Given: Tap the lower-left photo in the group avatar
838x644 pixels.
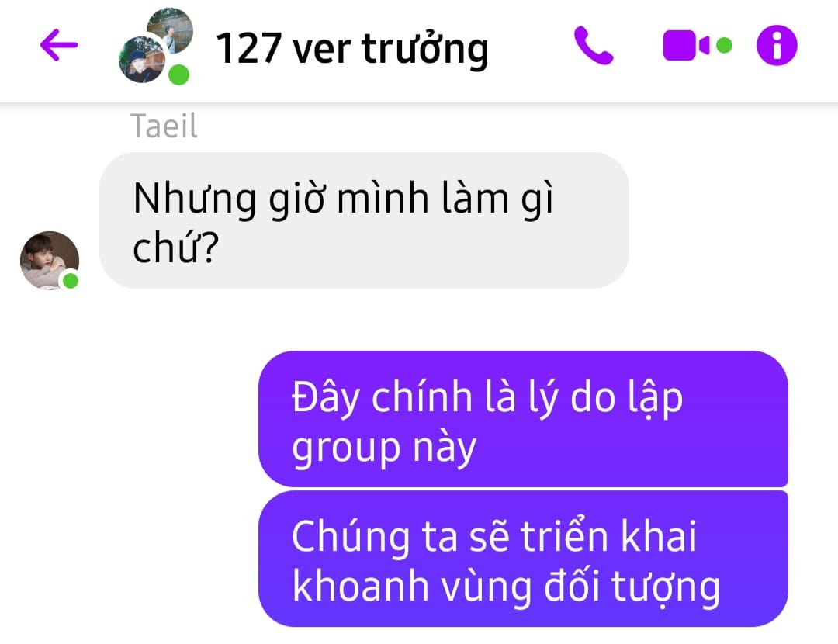Looking at the screenshot, I should [x=141, y=59].
